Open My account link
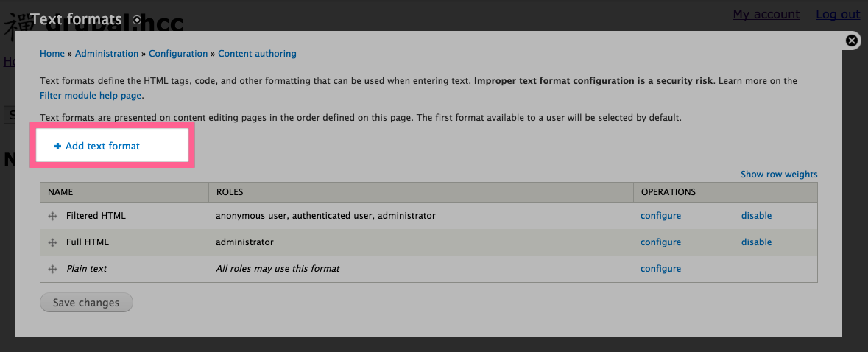Image resolution: width=868 pixels, height=352 pixels. click(x=766, y=15)
